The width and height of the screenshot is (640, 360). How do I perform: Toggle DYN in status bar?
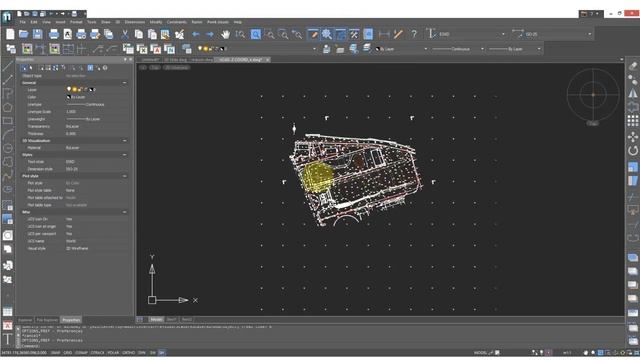pyautogui.click(x=142, y=353)
